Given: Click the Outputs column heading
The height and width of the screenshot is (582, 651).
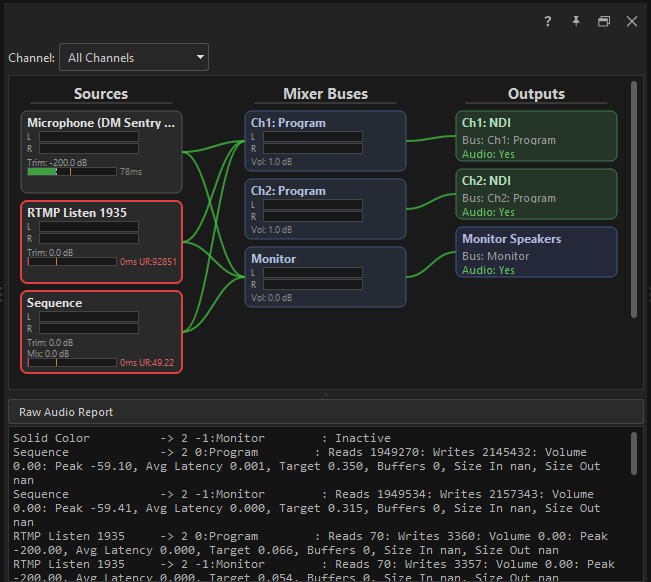Looking at the screenshot, I should click(x=536, y=94).
